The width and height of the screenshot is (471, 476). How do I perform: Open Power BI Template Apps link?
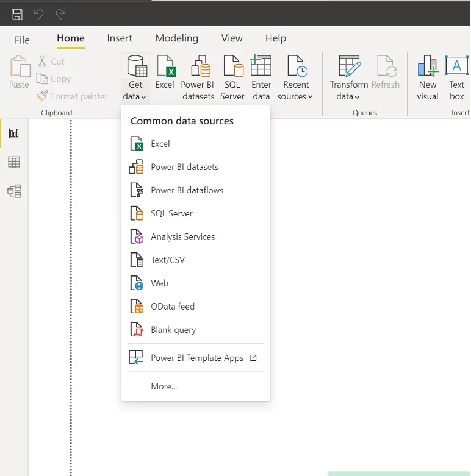pyautogui.click(x=195, y=358)
